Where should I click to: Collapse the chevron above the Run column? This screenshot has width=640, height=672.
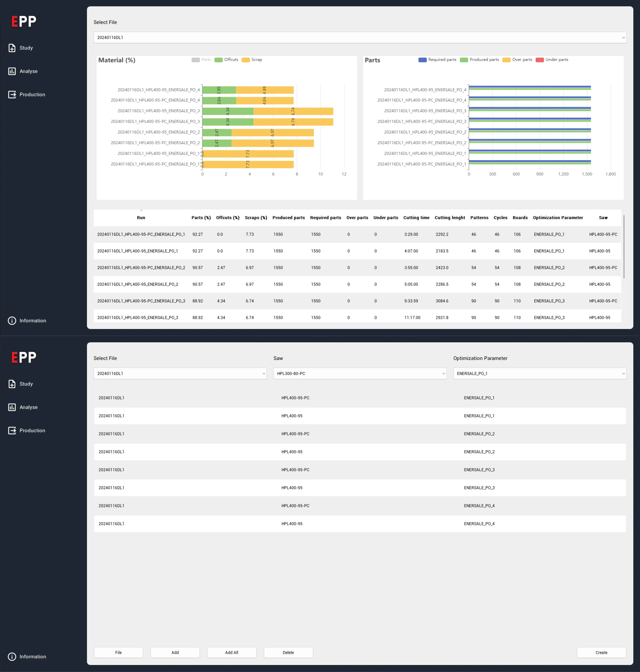(x=142, y=210)
